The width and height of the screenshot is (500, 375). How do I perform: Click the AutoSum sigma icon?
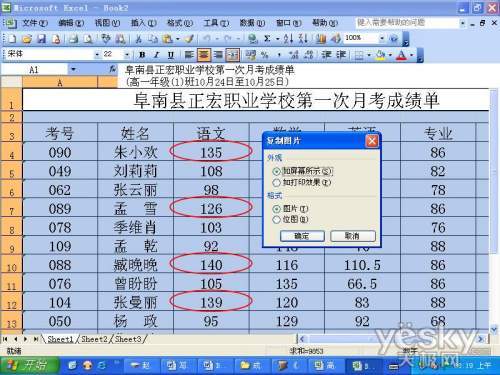point(267,39)
